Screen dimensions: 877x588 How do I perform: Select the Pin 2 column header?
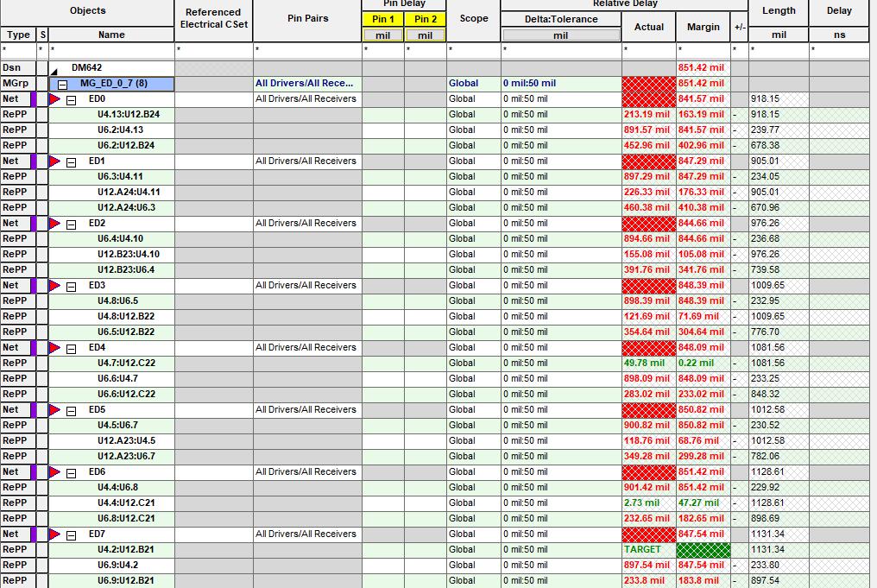coord(426,19)
